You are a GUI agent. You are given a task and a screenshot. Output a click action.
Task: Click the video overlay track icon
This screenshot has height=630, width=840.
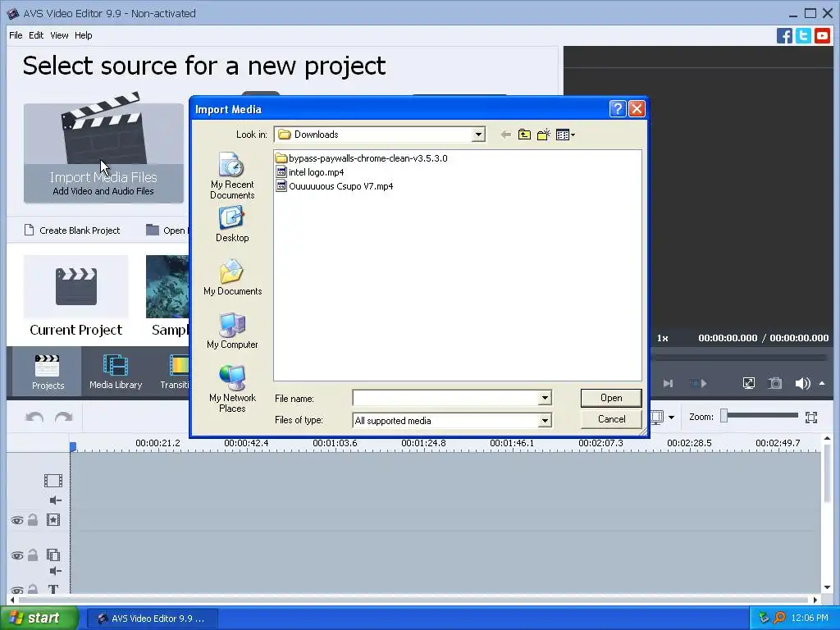(53, 555)
